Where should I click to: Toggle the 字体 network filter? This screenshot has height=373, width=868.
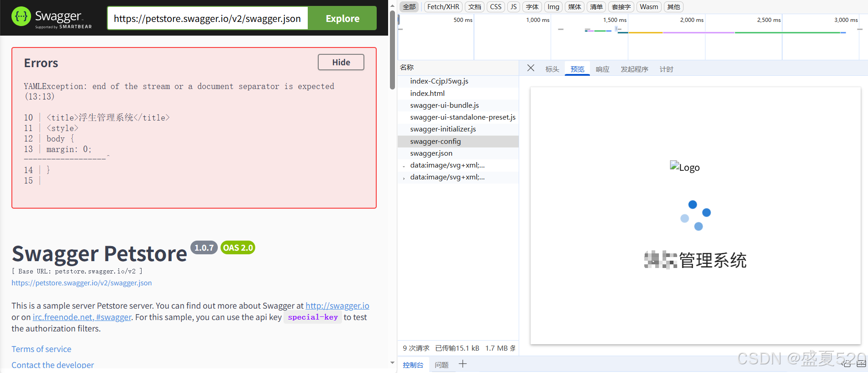[x=532, y=7]
